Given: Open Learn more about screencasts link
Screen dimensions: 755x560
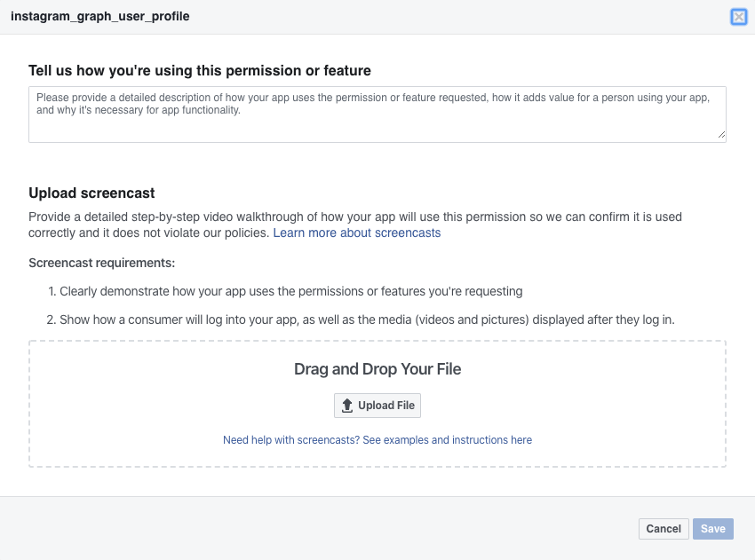Looking at the screenshot, I should pyautogui.click(x=357, y=233).
